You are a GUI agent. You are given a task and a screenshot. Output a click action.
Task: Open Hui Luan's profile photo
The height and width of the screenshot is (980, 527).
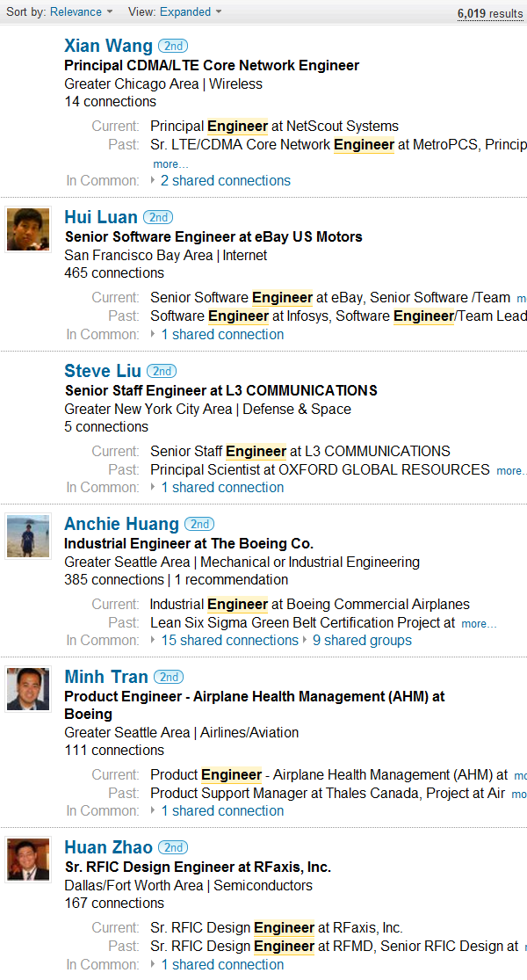[x=28, y=230]
